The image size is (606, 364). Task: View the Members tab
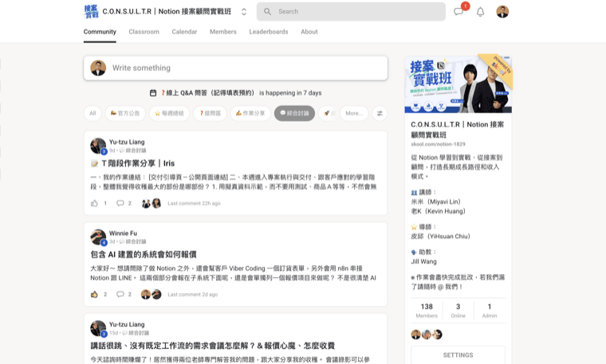[223, 32]
